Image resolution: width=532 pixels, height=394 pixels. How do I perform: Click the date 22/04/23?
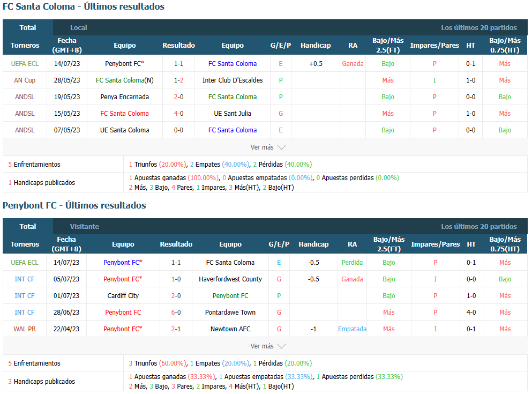pyautogui.click(x=66, y=329)
